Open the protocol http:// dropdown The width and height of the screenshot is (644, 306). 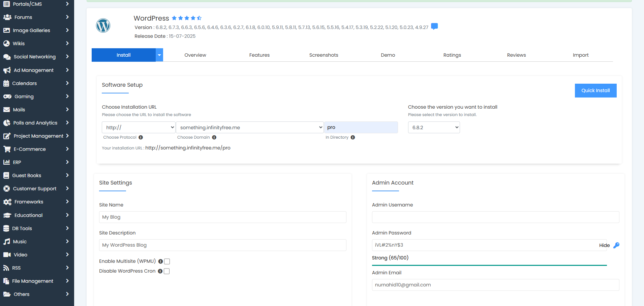coord(139,128)
